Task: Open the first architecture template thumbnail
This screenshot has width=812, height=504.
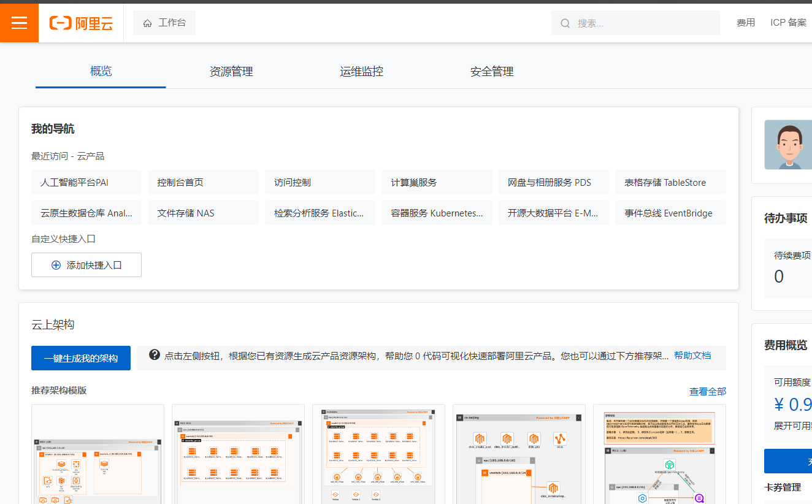Action: click(98, 454)
